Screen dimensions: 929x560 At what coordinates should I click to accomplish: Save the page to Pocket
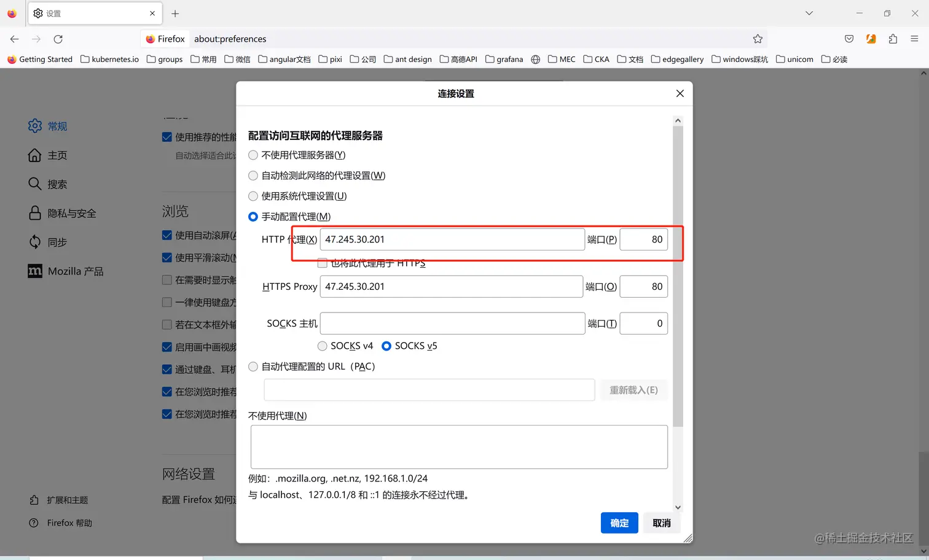[x=849, y=38]
